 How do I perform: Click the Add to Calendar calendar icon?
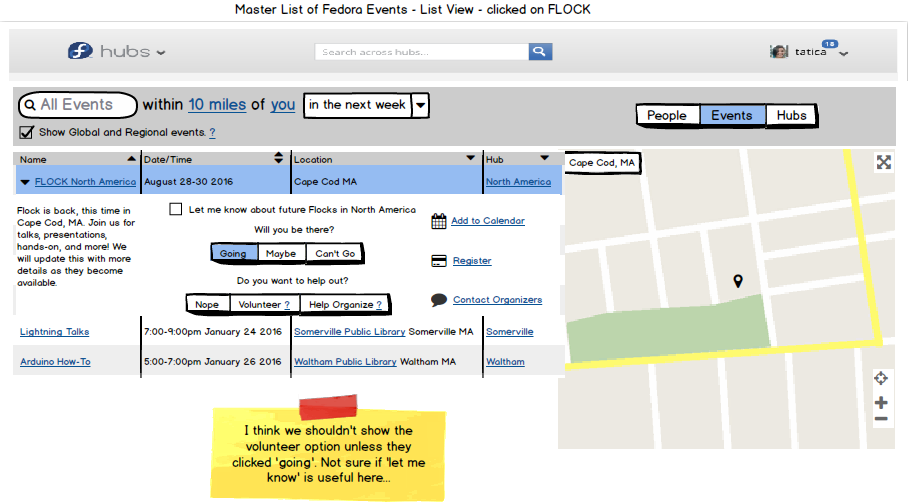tap(438, 221)
